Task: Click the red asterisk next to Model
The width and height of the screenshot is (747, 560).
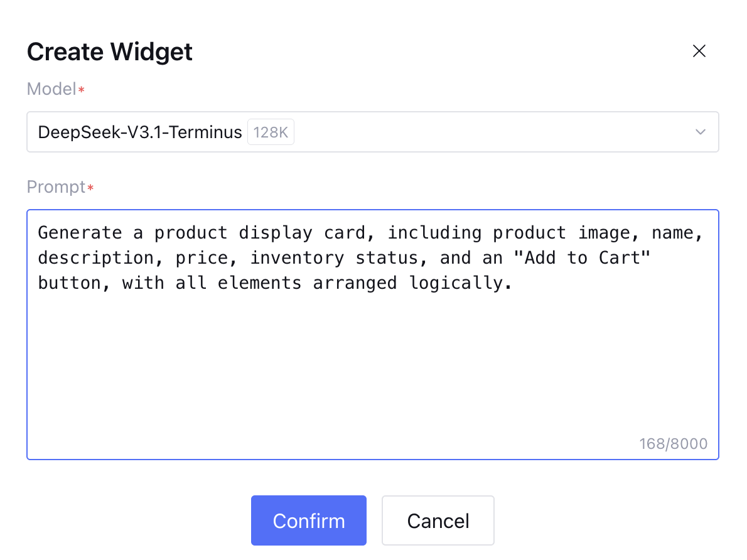Action: [82, 90]
